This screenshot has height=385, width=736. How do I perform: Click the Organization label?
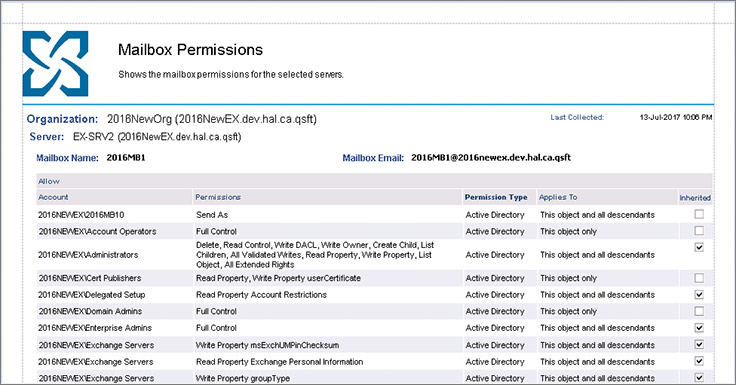coord(62,119)
